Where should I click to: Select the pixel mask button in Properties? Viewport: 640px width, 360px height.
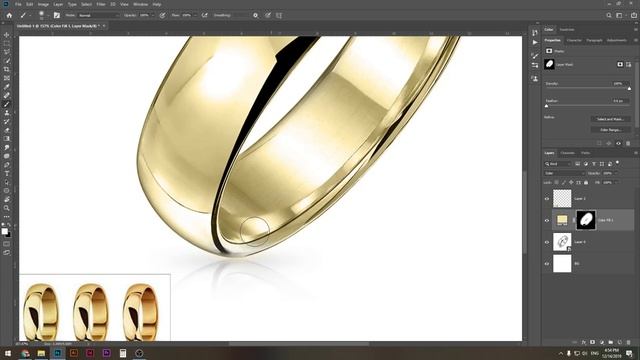tap(620, 64)
